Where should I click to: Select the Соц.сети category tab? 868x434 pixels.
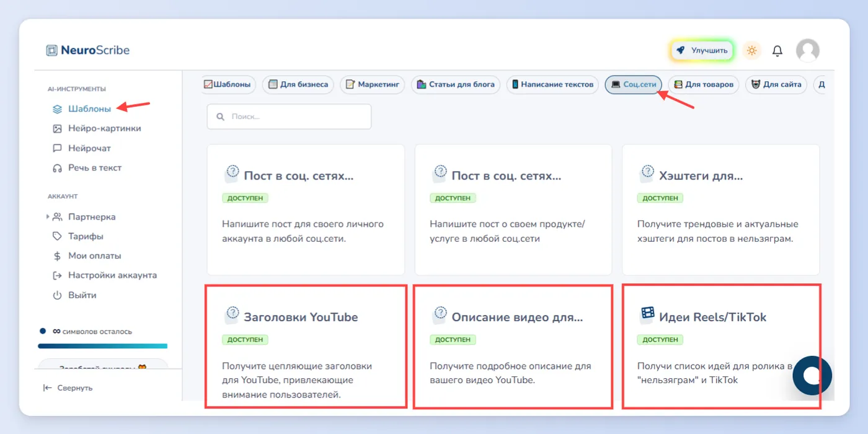click(x=634, y=84)
